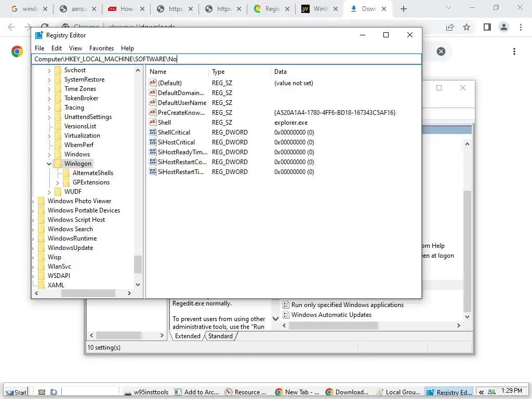Click the DefaultDomain string value icon
Screen dimensions: 532x399
153,92
